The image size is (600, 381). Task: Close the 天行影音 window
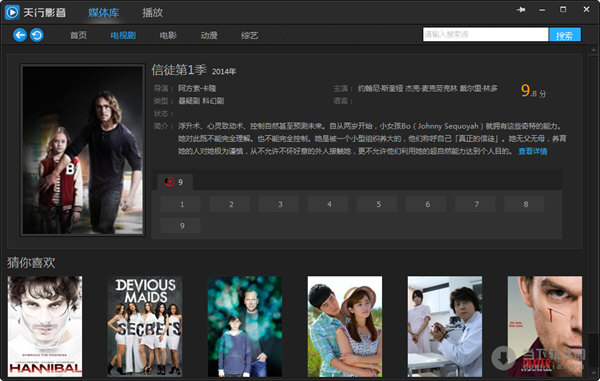[586, 9]
